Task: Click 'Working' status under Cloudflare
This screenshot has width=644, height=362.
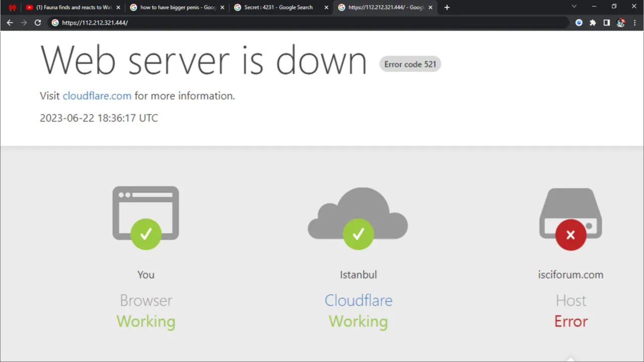Action: point(358,321)
